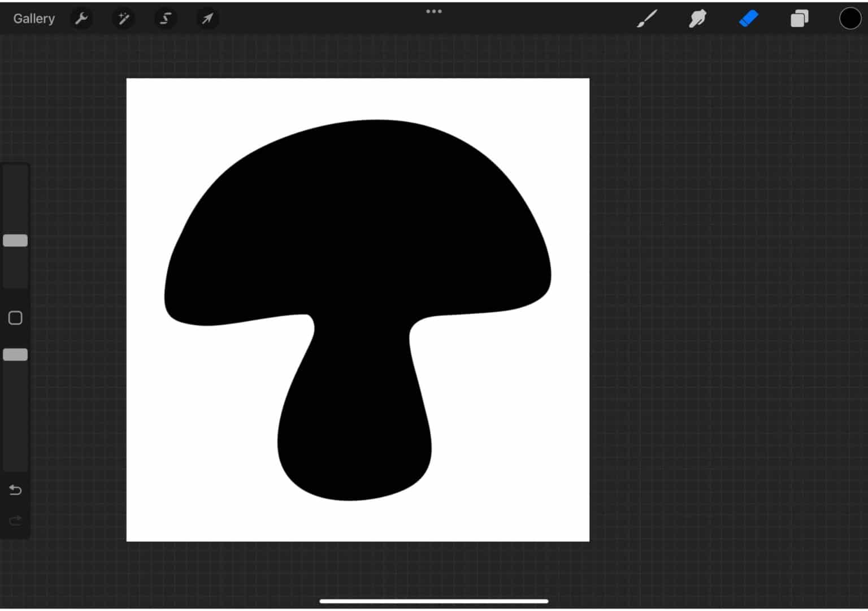868x611 pixels.
Task: Tap the brush size slider handle
Action: click(x=15, y=240)
